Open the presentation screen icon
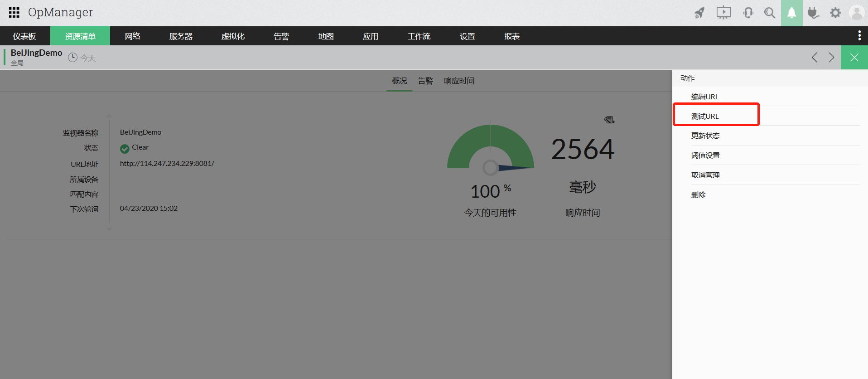868x379 pixels. (x=724, y=13)
